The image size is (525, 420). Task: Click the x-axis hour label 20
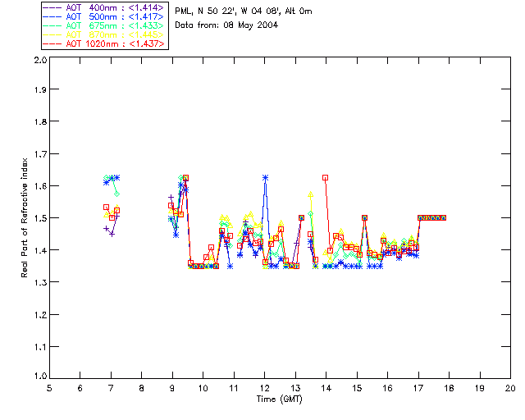[x=510, y=388]
